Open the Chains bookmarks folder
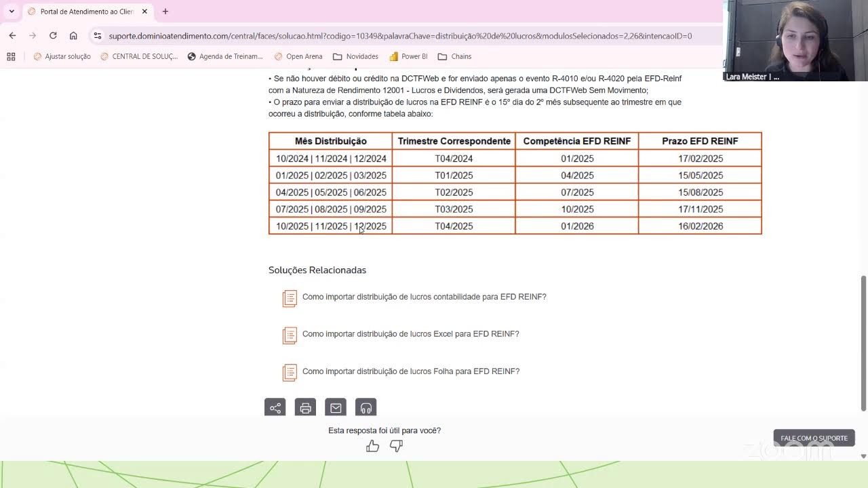 pos(454,56)
